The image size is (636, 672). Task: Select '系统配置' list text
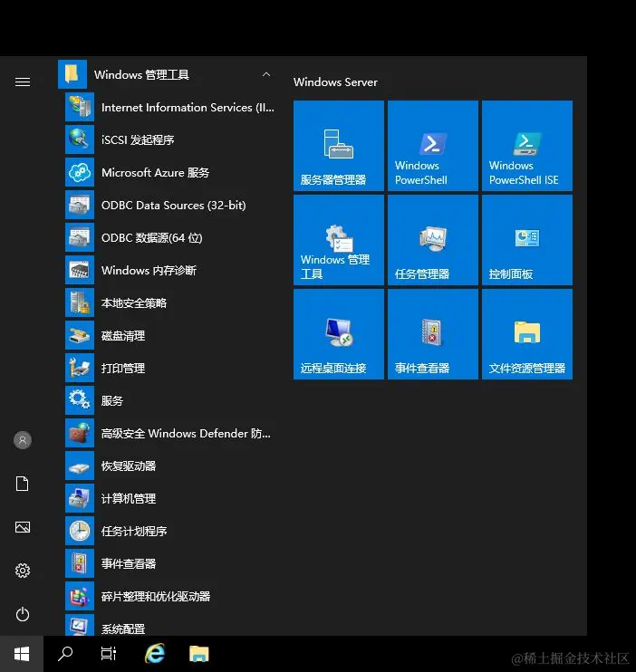[123, 629]
